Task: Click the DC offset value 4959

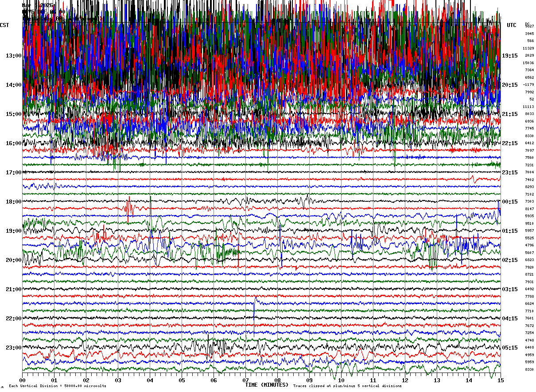Action: coord(529,355)
